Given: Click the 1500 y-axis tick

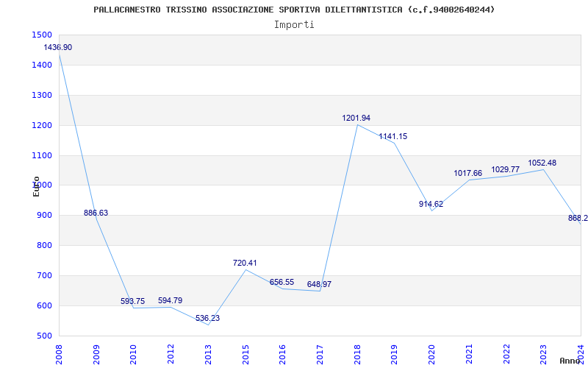Looking at the screenshot, I should coord(43,35).
